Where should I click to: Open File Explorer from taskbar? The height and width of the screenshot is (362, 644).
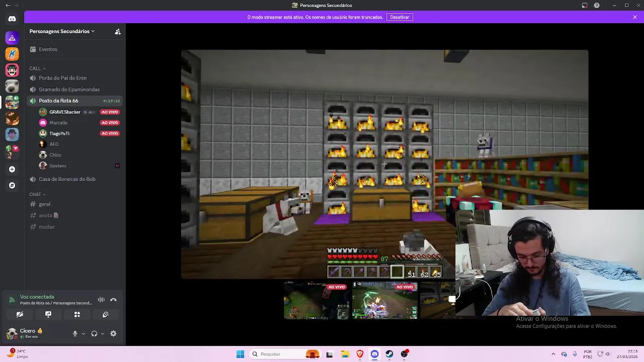pyautogui.click(x=345, y=354)
